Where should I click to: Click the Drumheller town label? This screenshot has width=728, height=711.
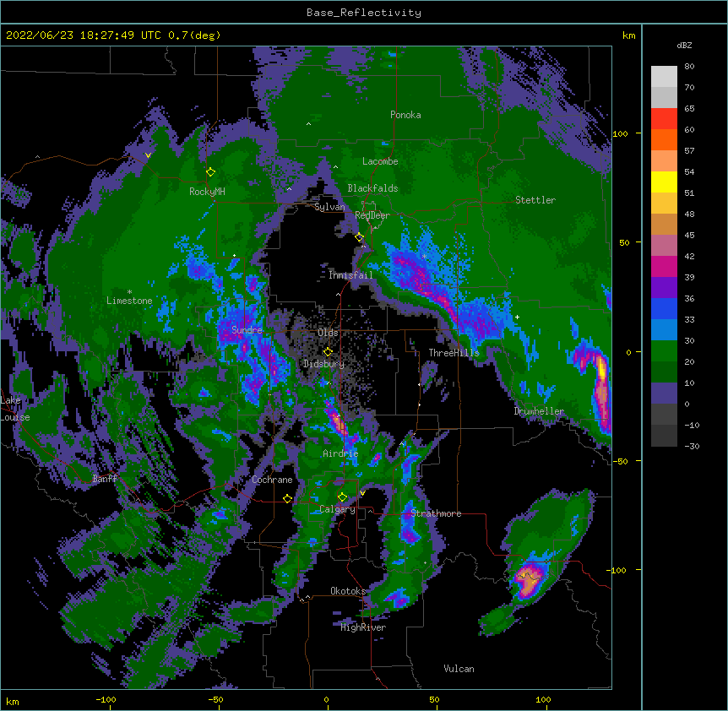click(x=539, y=411)
